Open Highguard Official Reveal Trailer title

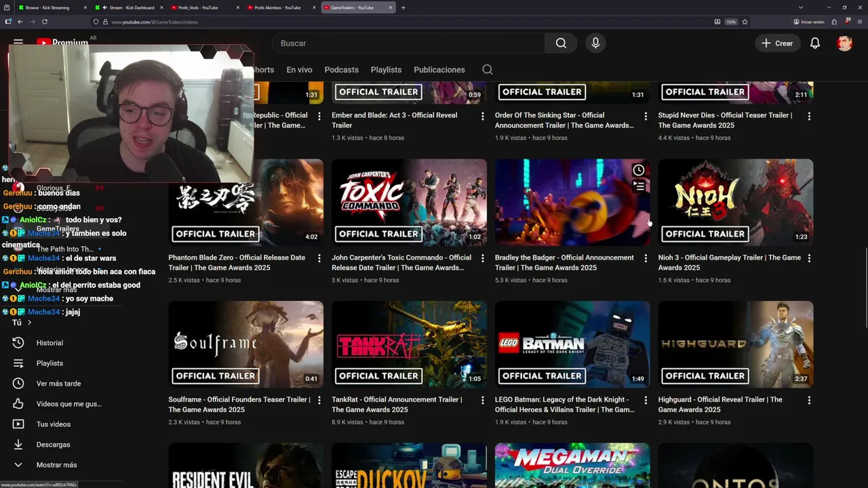pyautogui.click(x=720, y=405)
